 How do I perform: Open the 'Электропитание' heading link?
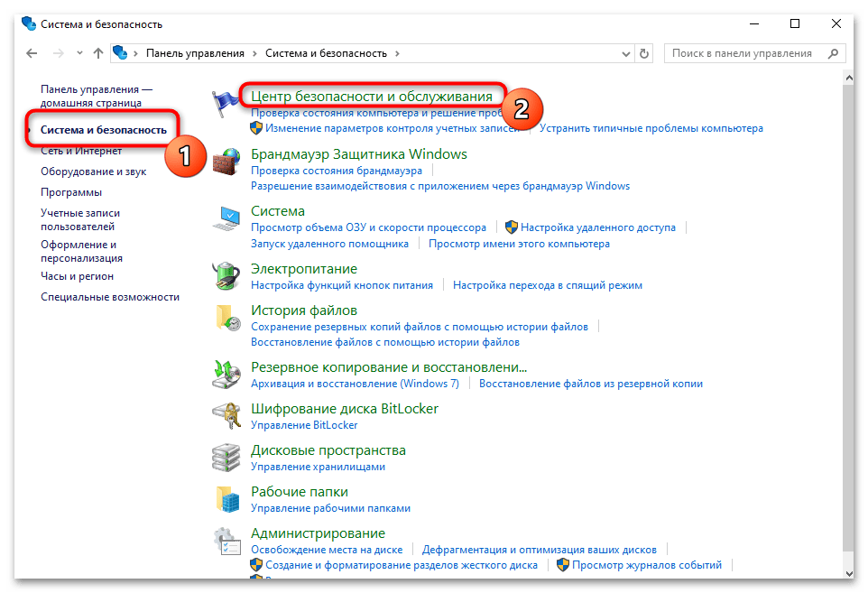tap(304, 269)
